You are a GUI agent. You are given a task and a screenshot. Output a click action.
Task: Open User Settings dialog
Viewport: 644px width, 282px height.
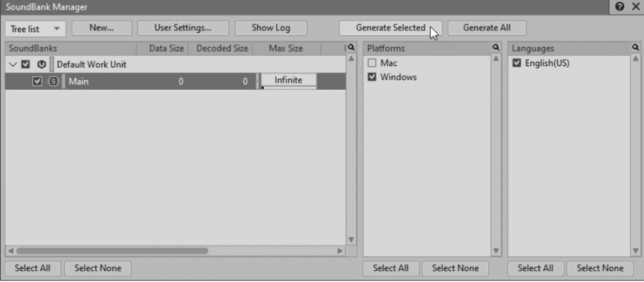(182, 28)
